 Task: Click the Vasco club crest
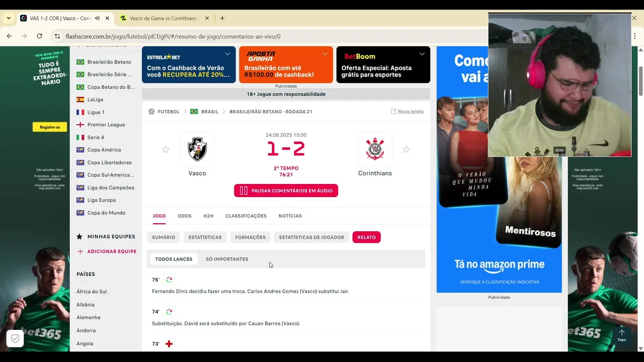(197, 149)
